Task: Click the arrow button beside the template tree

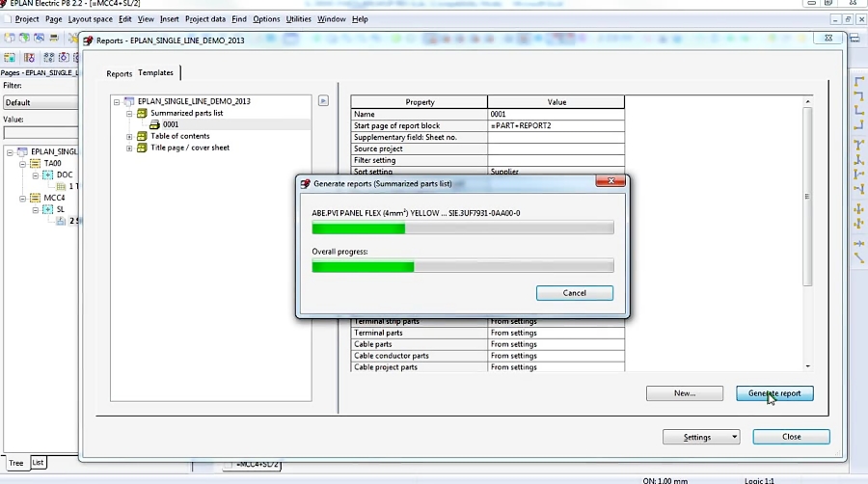Action: coord(324,100)
